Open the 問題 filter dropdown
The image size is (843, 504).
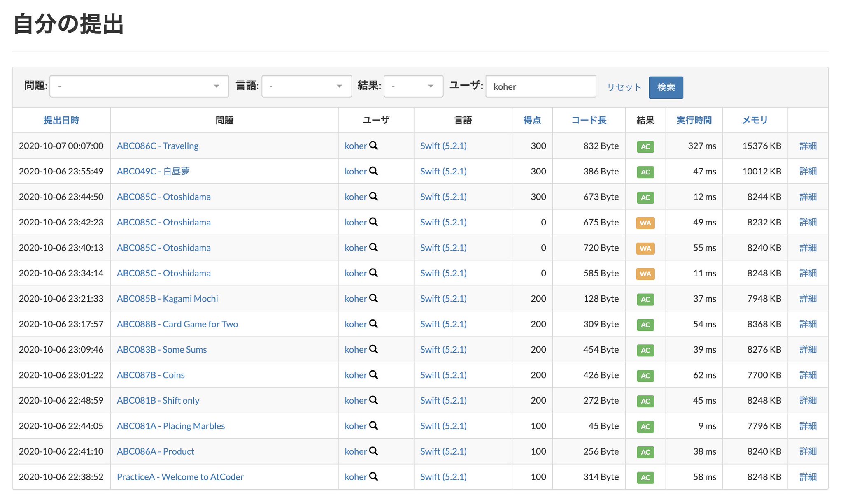[x=139, y=86]
